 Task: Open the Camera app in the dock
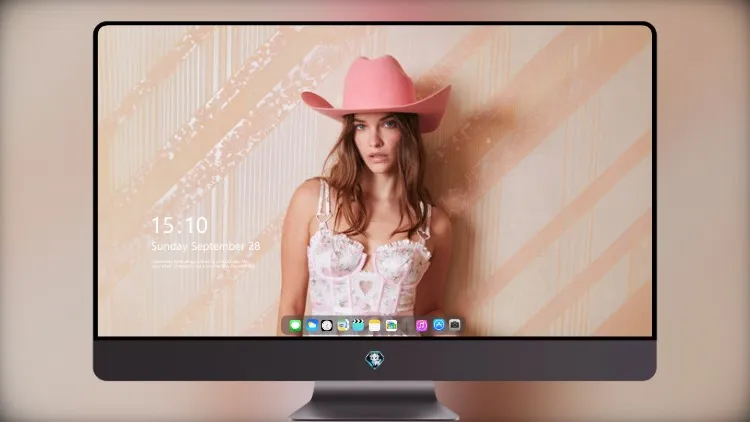[x=455, y=325]
